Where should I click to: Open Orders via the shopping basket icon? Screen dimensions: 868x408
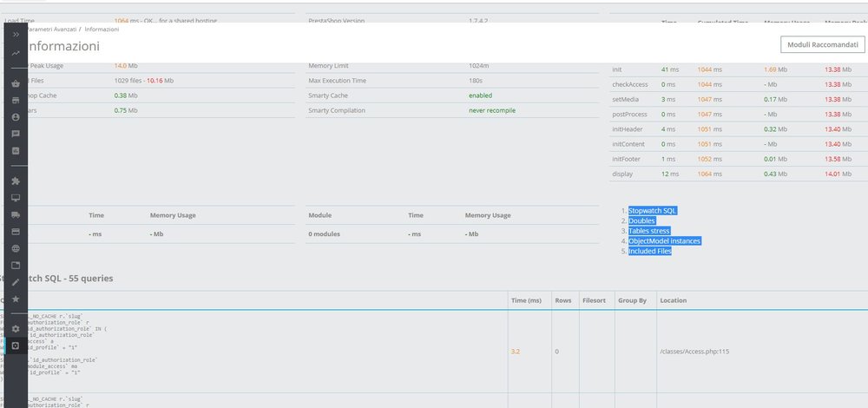click(x=16, y=84)
